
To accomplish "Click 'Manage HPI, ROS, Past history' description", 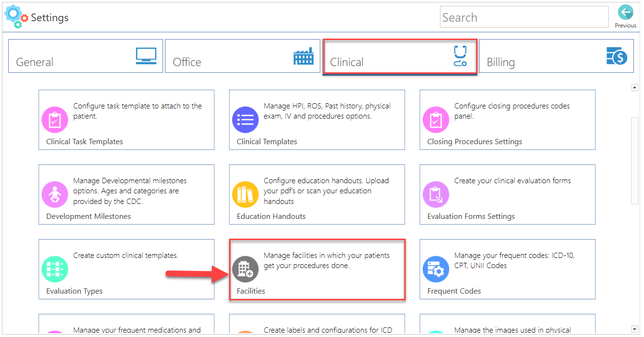I will tap(327, 111).
